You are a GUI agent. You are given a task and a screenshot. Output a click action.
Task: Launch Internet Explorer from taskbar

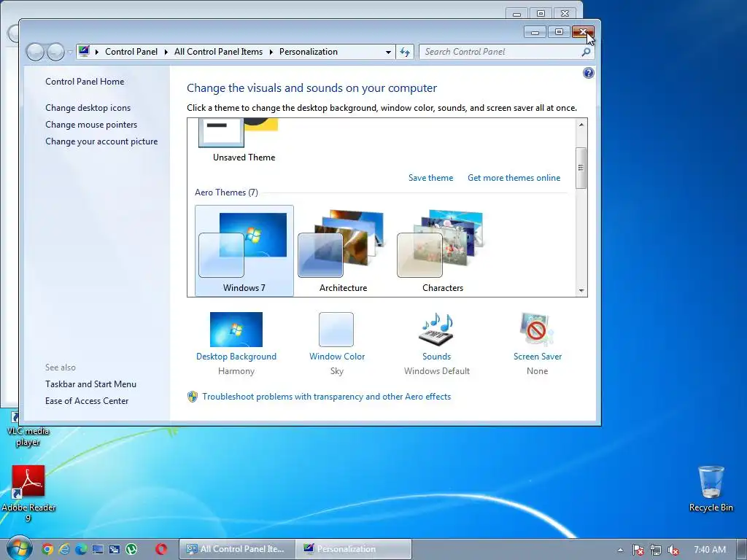(x=64, y=549)
